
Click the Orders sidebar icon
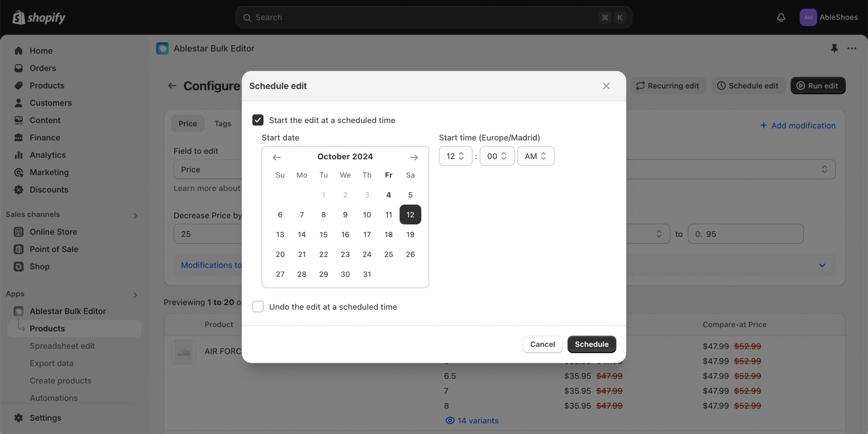[19, 68]
